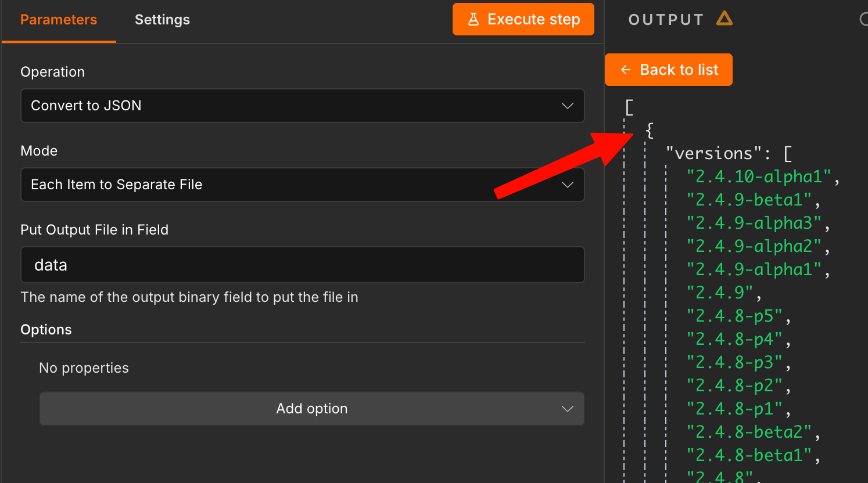Select the "2.4.8-p4" value
The image size is (868, 483).
(x=734, y=339)
